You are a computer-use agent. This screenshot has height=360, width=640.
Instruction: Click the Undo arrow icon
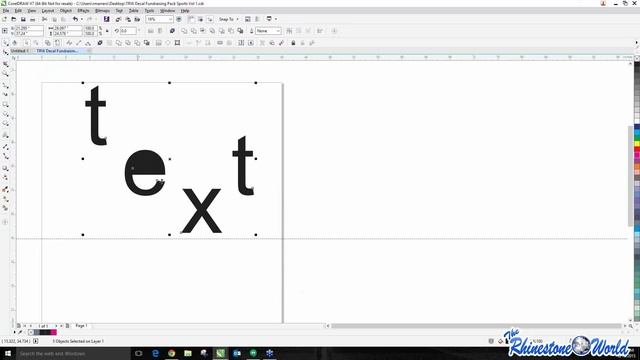click(75, 19)
